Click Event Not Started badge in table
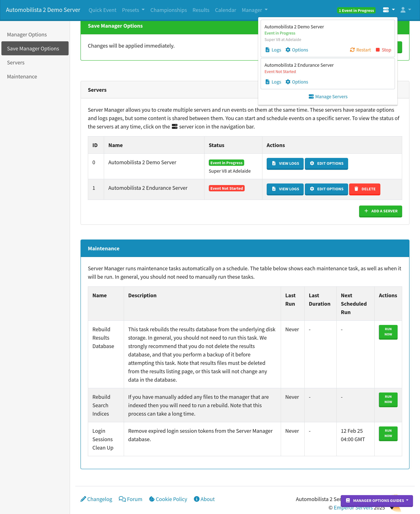 pos(226,189)
